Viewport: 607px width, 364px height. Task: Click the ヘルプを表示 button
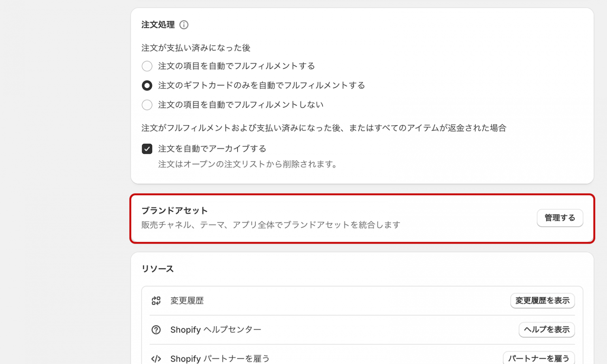pyautogui.click(x=547, y=330)
